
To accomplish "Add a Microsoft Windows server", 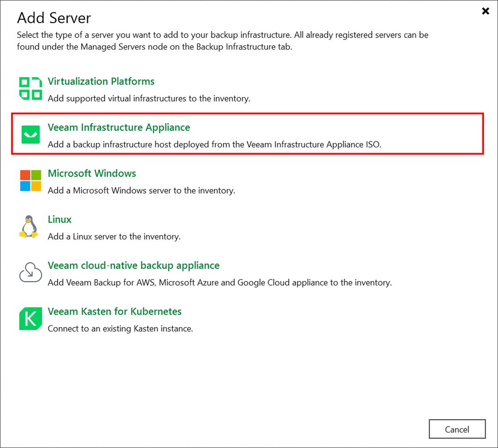I will coord(92,173).
